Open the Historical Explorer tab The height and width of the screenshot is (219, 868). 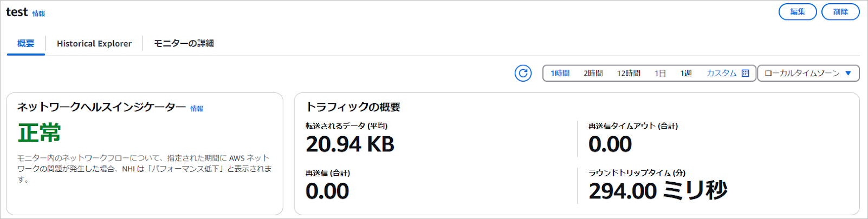tap(94, 43)
